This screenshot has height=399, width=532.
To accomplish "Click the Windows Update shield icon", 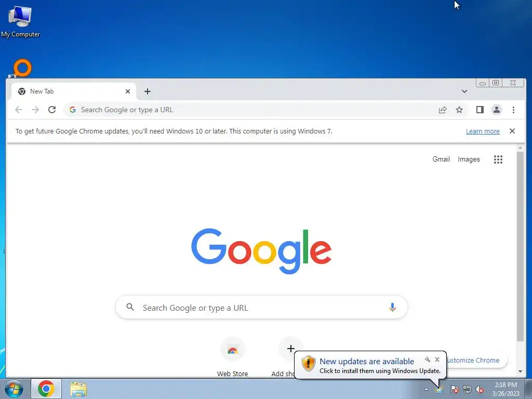I will 309,363.
